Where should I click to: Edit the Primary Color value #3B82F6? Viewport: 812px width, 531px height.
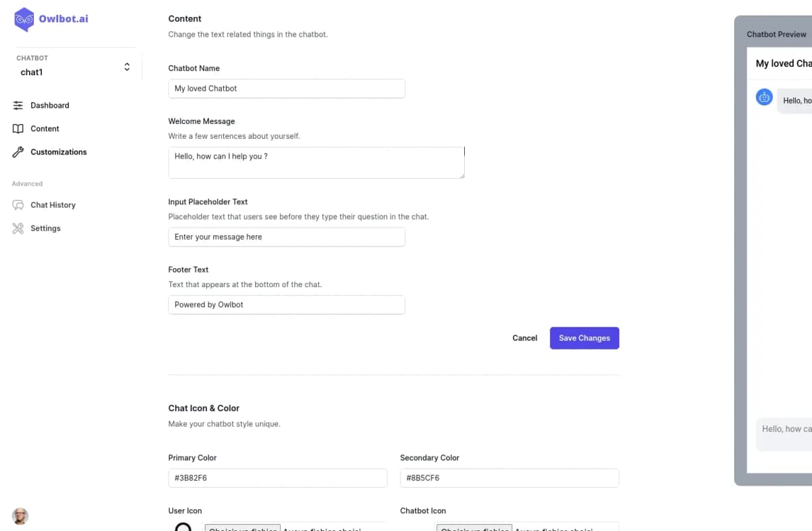(x=277, y=477)
